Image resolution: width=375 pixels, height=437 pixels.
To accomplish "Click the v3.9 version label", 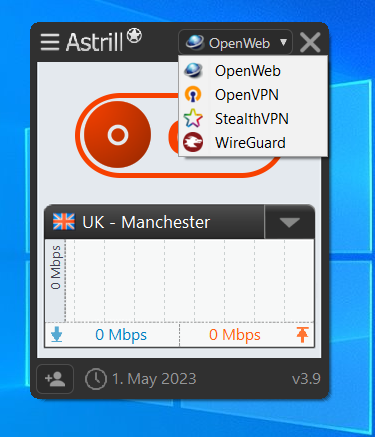I will [306, 379].
